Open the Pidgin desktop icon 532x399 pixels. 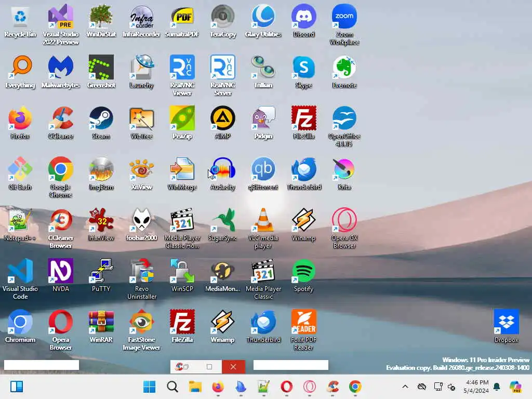point(263,123)
